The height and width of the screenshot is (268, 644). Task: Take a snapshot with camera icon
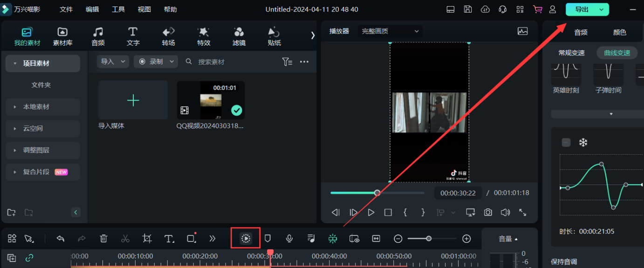(488, 213)
